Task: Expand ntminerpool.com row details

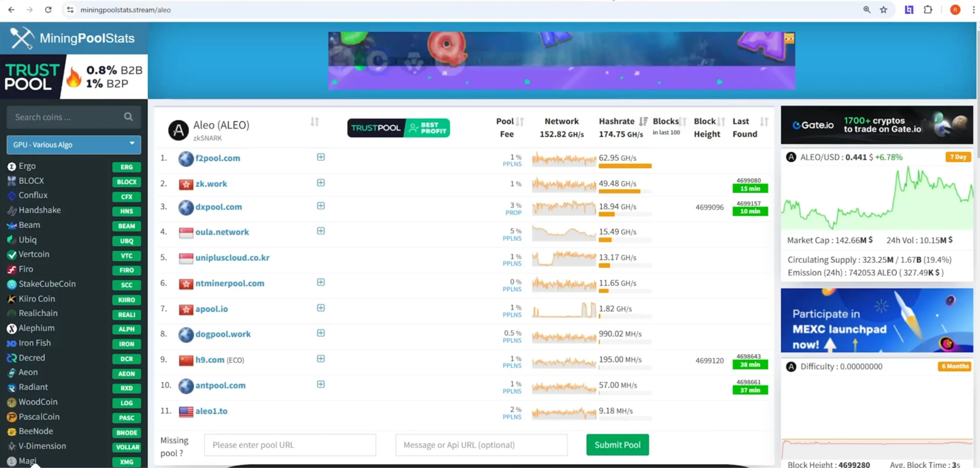Action: point(321,282)
